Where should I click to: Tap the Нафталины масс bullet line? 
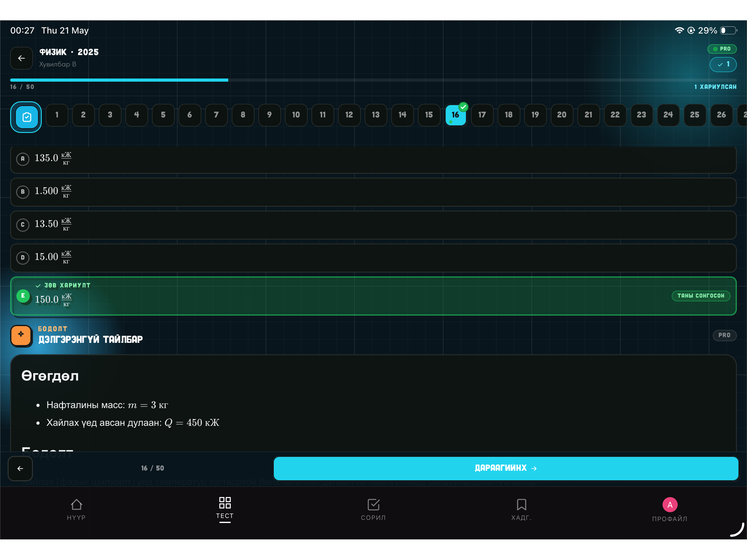(x=107, y=405)
